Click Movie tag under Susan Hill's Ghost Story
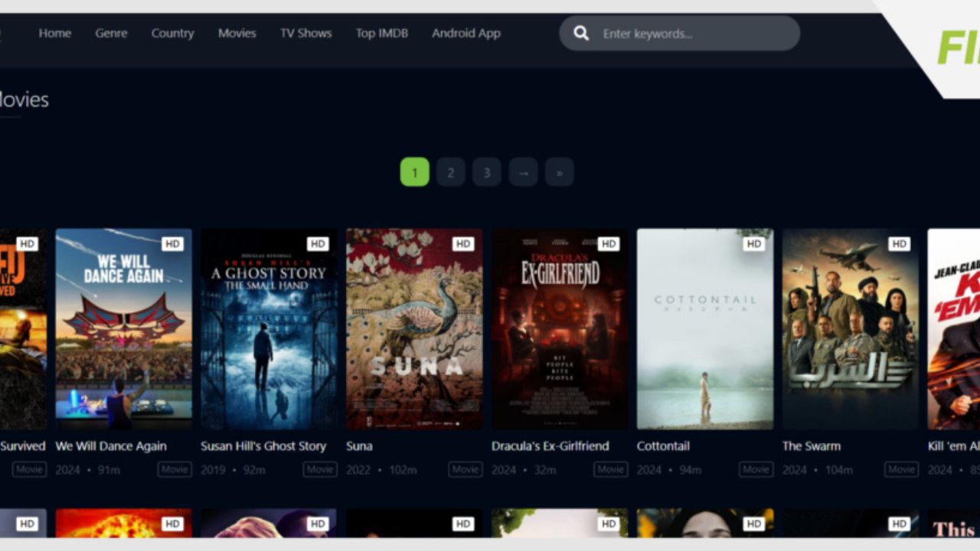The height and width of the screenshot is (551, 980). point(320,470)
